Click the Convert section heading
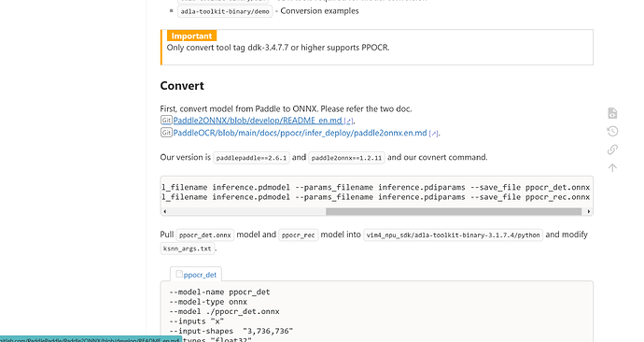This screenshot has height=342, width=644. (182, 86)
